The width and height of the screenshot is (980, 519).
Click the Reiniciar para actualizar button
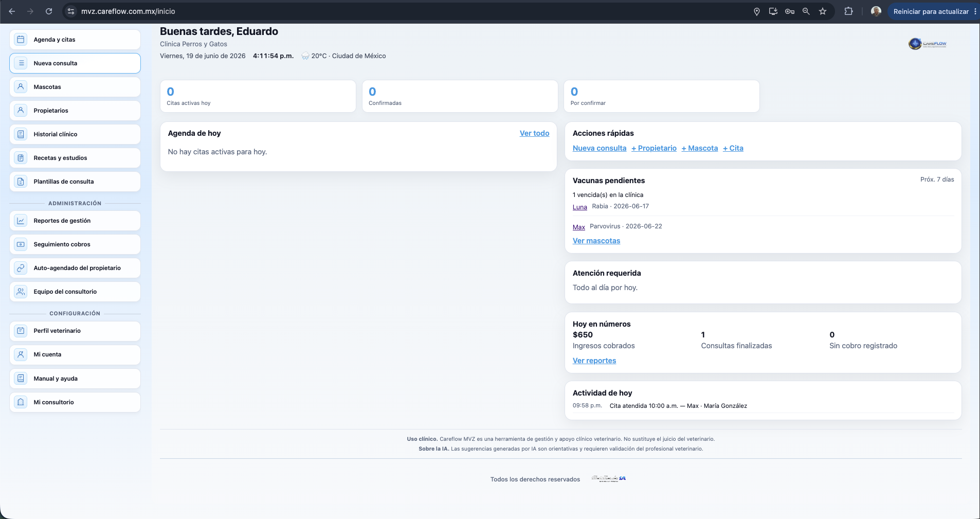coord(931,11)
